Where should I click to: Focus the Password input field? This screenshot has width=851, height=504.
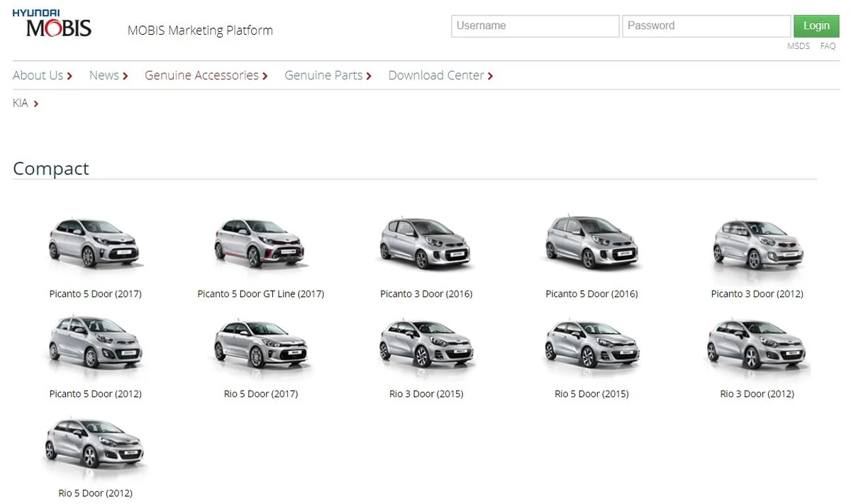click(706, 26)
